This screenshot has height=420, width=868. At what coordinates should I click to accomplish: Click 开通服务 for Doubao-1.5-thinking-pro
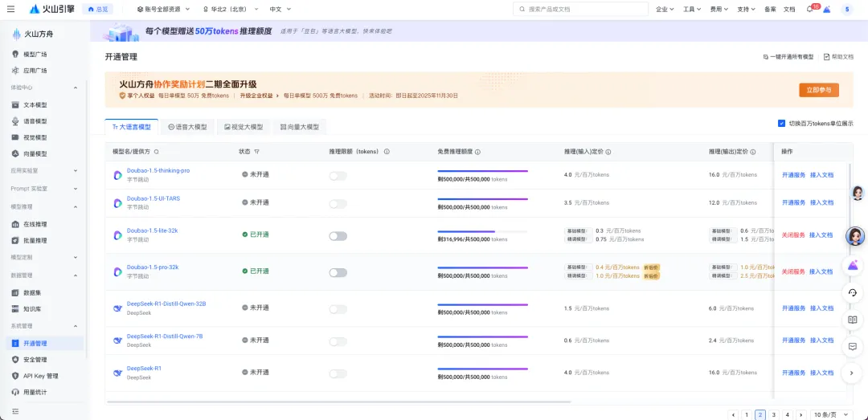point(793,175)
